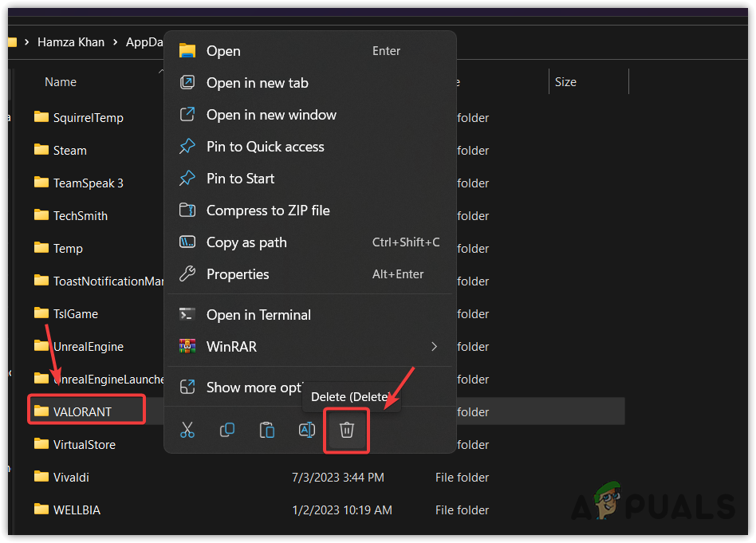Sort by the Size column header
The height and width of the screenshot is (543, 756).
pos(565,82)
